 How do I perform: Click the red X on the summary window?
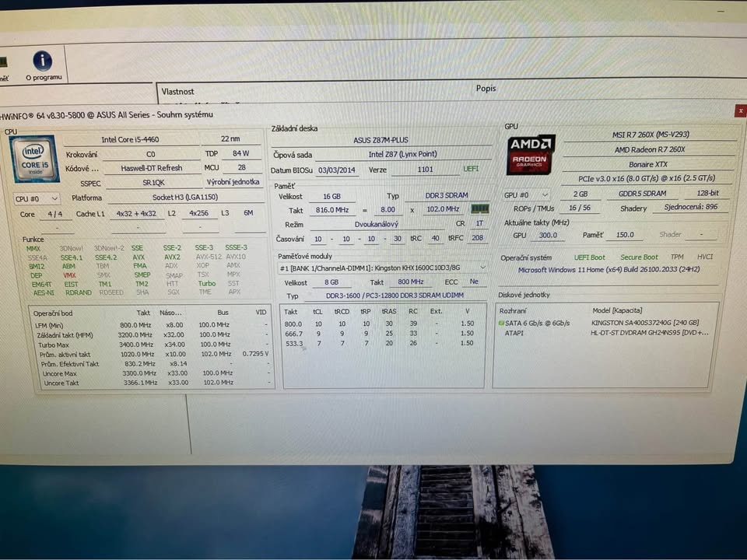[741, 111]
